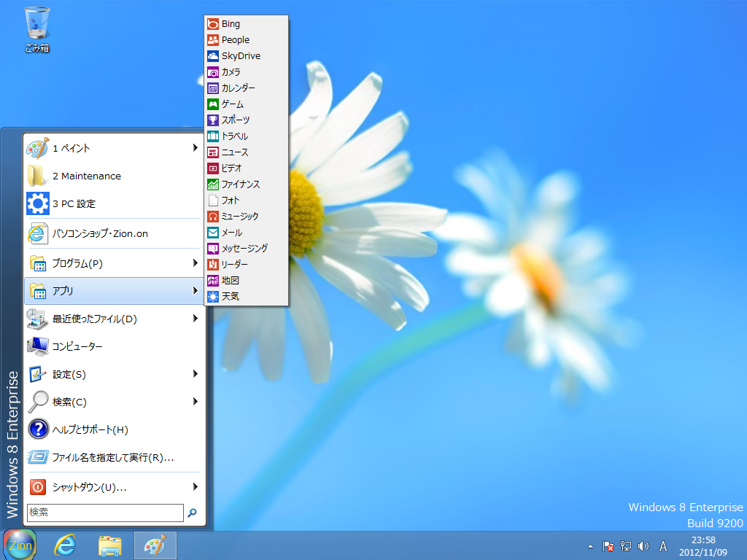Open the Bing app from submenu
Viewport: 747px width, 560px height.
click(x=230, y=24)
